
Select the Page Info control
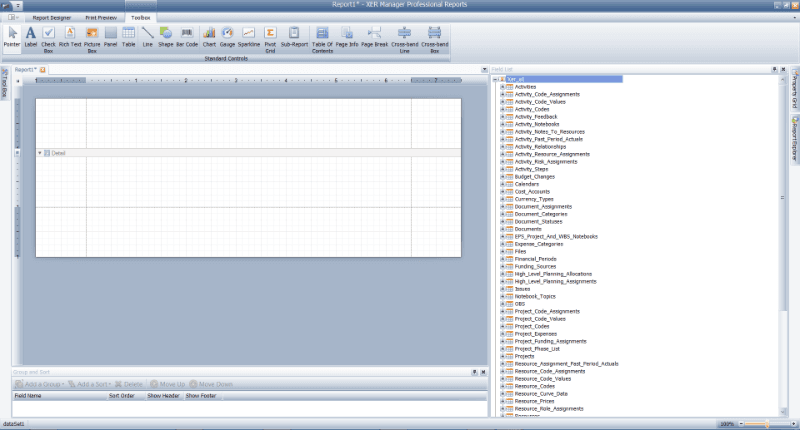[347, 38]
